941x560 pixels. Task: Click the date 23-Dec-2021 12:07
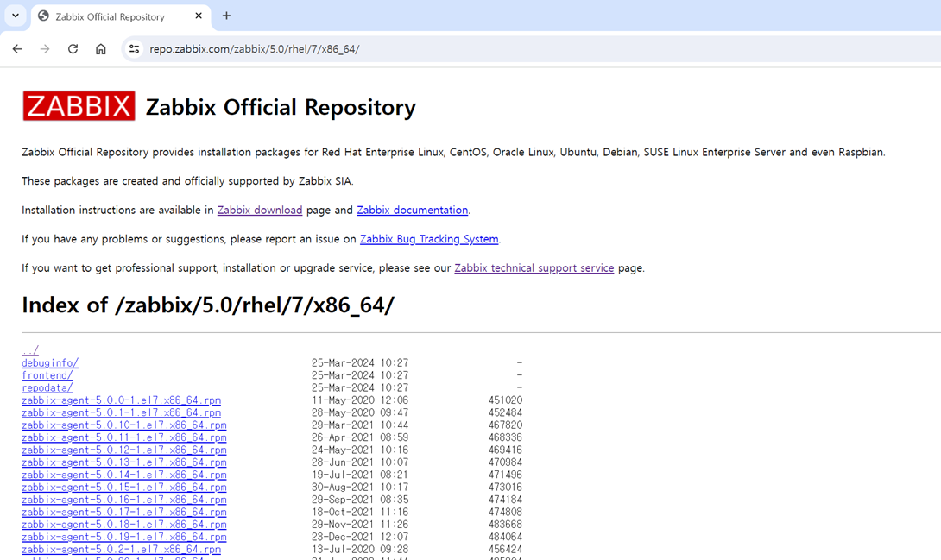pyautogui.click(x=359, y=538)
